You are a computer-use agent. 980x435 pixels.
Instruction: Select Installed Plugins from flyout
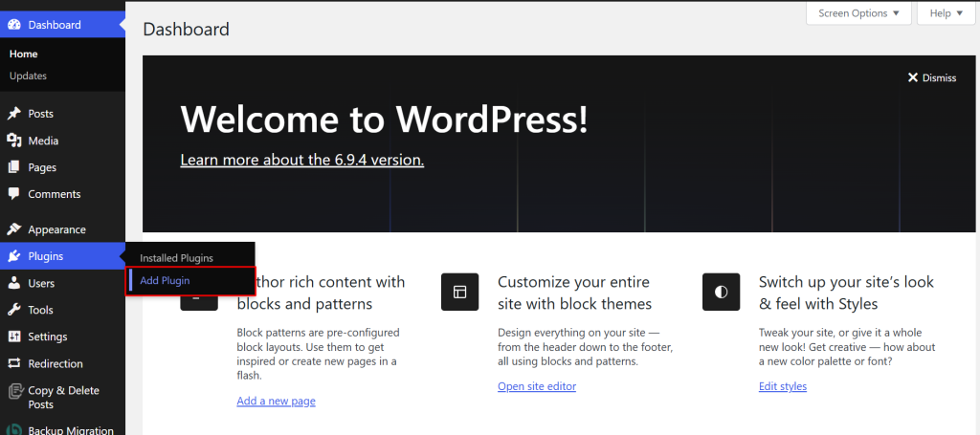pos(176,258)
